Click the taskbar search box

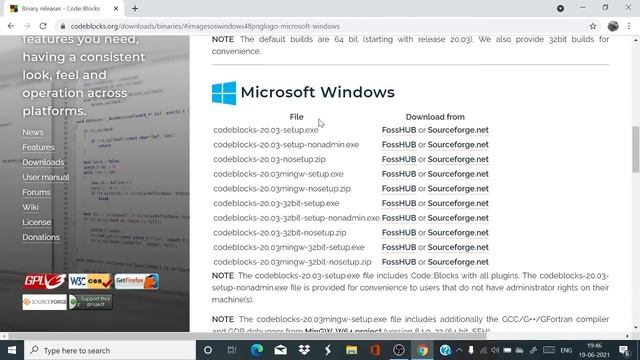tap(110, 350)
